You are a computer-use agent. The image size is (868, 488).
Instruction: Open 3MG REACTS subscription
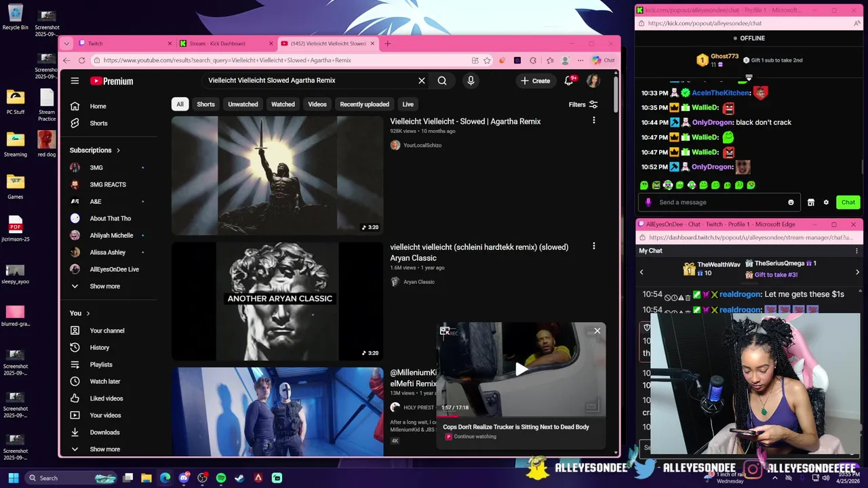[x=108, y=184]
